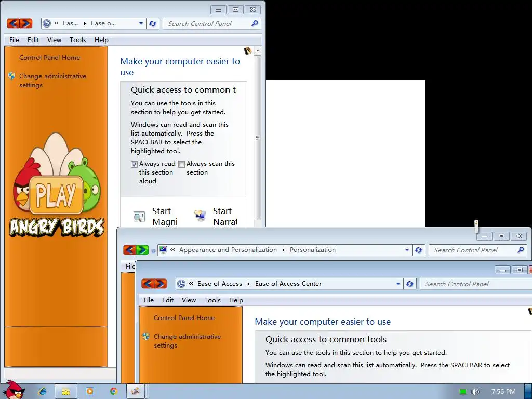Click the Appearance and Personalization breadcrumb
This screenshot has width=532, height=399.
coord(228,250)
